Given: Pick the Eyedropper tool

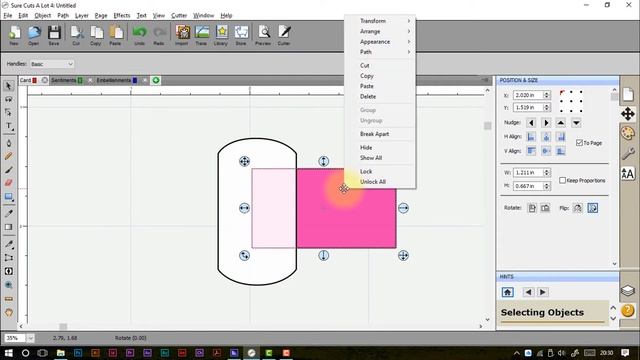Looking at the screenshot, I should pos(9,213).
